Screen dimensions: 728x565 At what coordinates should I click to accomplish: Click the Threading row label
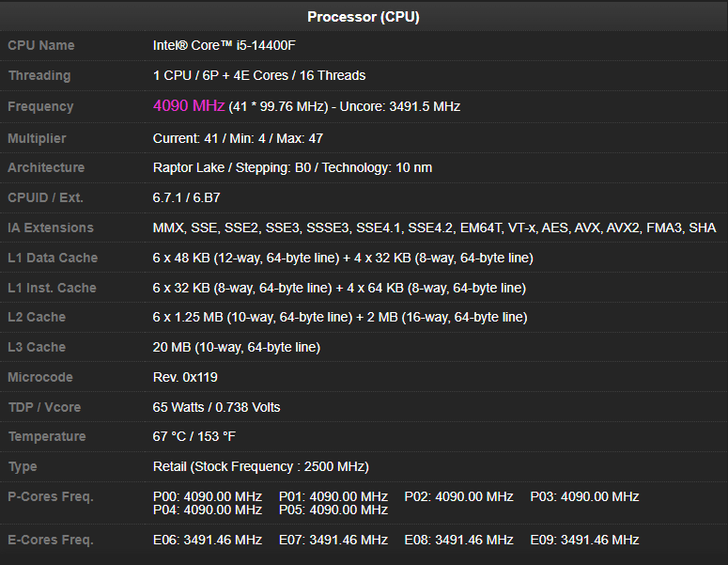pos(39,75)
